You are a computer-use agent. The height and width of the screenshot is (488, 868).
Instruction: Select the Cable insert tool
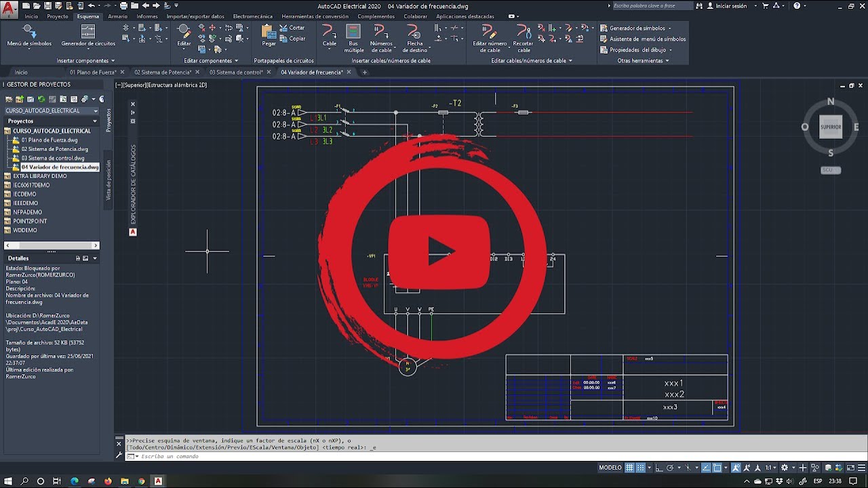coord(329,35)
